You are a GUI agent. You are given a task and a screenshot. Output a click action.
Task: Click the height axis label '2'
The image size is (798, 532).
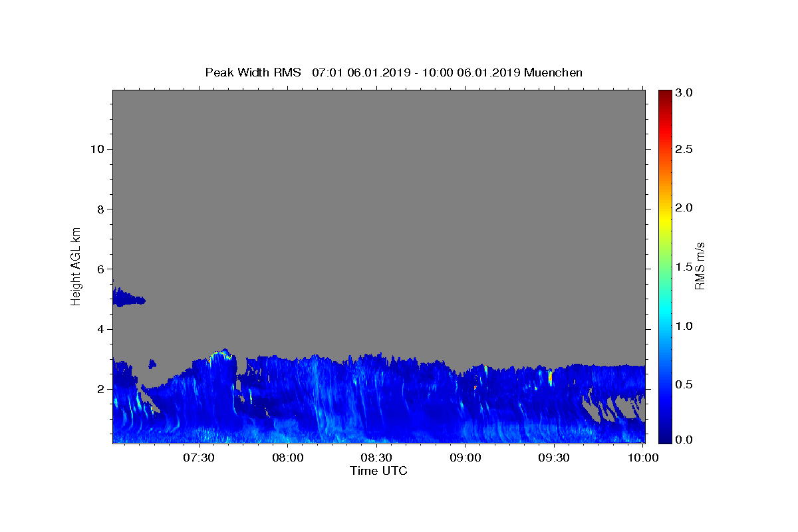click(x=100, y=389)
